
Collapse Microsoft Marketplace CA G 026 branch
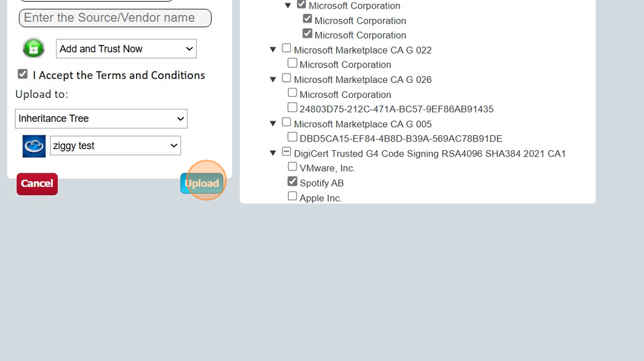[x=273, y=78]
